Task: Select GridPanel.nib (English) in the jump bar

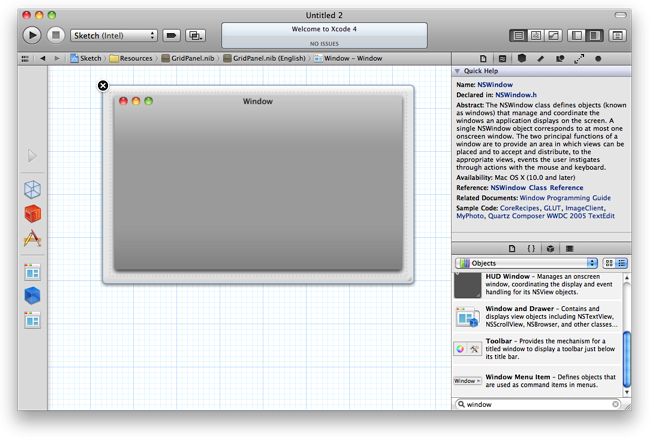Action: tap(264, 58)
